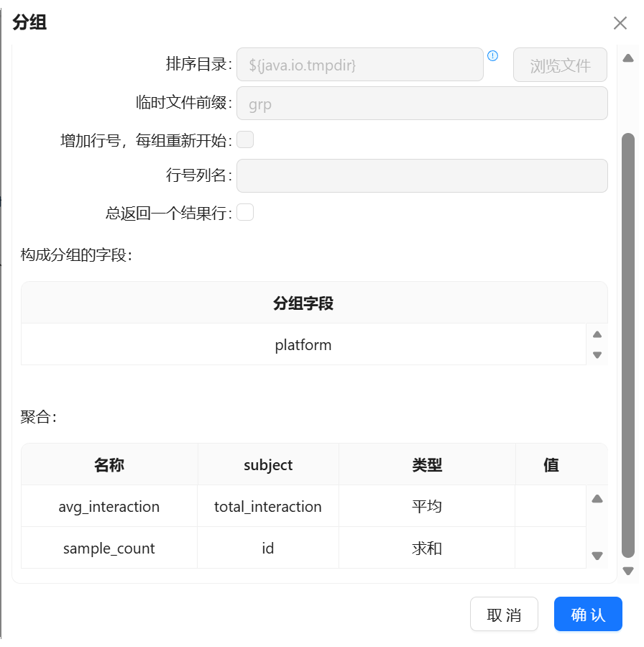Viewport: 644px width, 647px height.
Task: Click the 值 column header
Action: click(x=551, y=464)
